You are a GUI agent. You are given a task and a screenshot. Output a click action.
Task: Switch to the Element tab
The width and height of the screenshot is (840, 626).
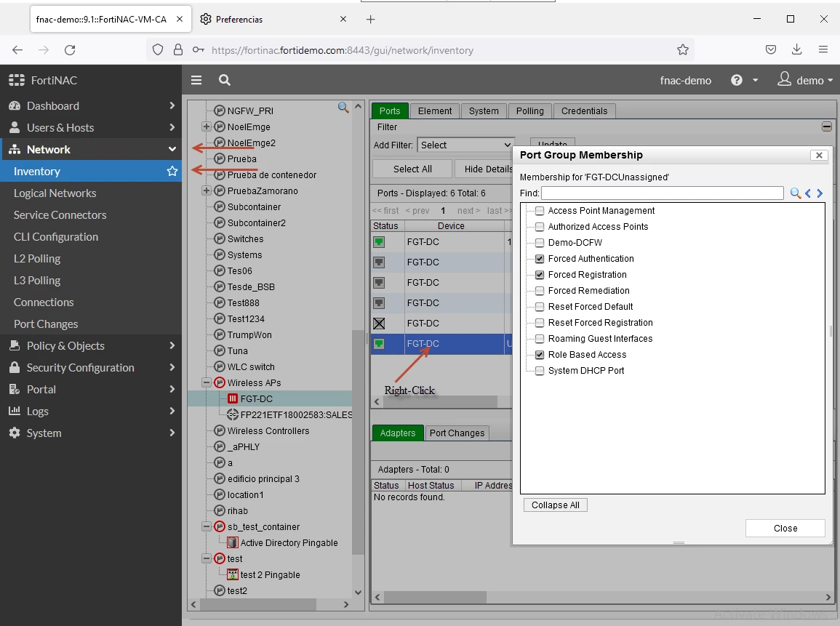tap(434, 111)
